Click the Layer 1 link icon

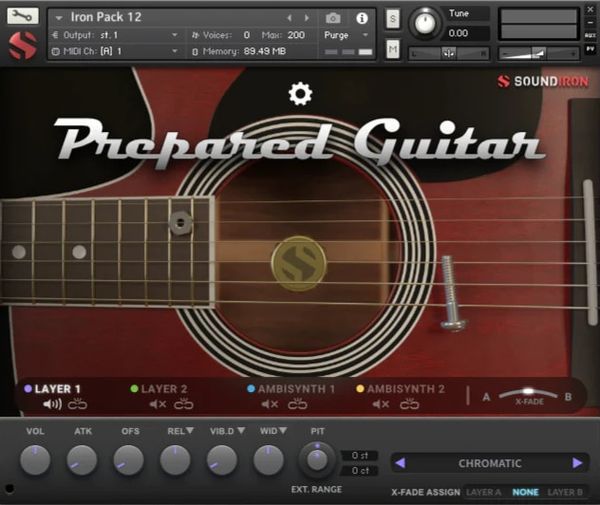[77, 404]
